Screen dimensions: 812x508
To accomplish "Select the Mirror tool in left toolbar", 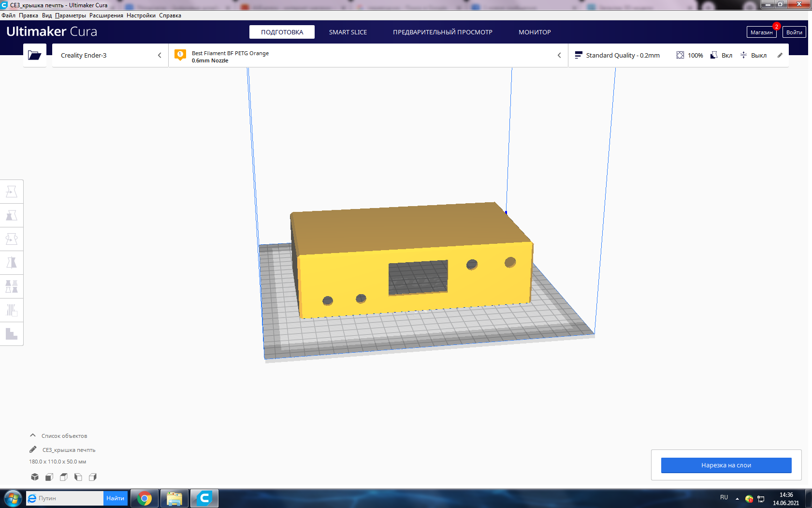I will (12, 263).
